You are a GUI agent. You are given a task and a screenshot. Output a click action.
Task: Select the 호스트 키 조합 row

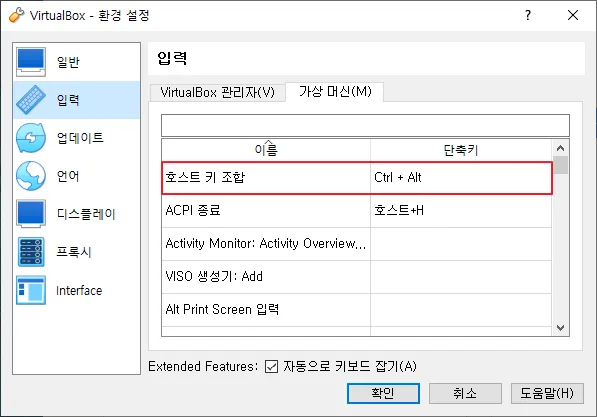click(x=357, y=178)
